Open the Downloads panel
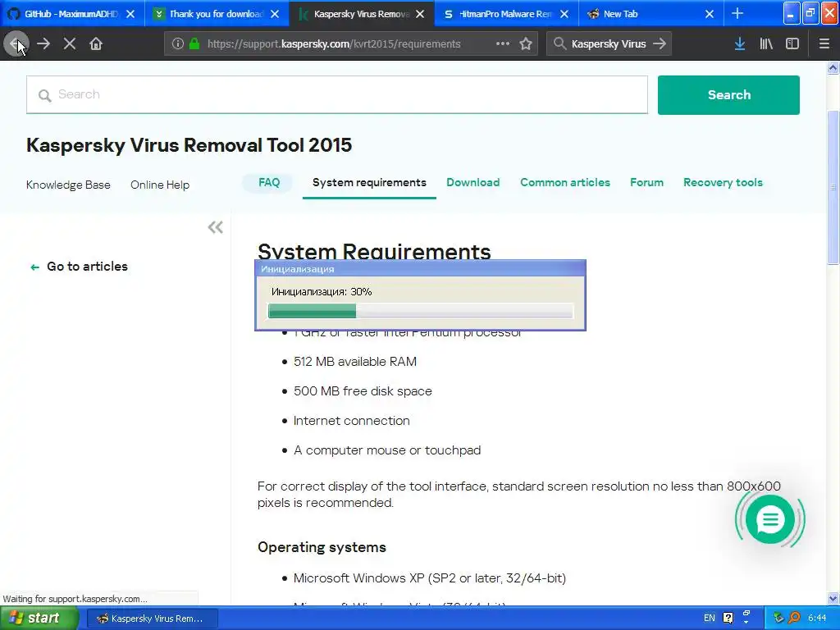 [x=740, y=44]
